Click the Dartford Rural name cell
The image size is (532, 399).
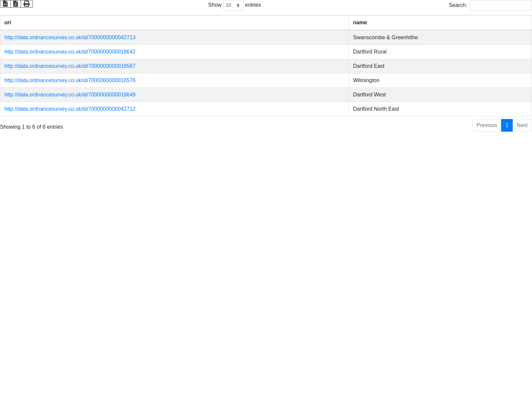tap(370, 52)
